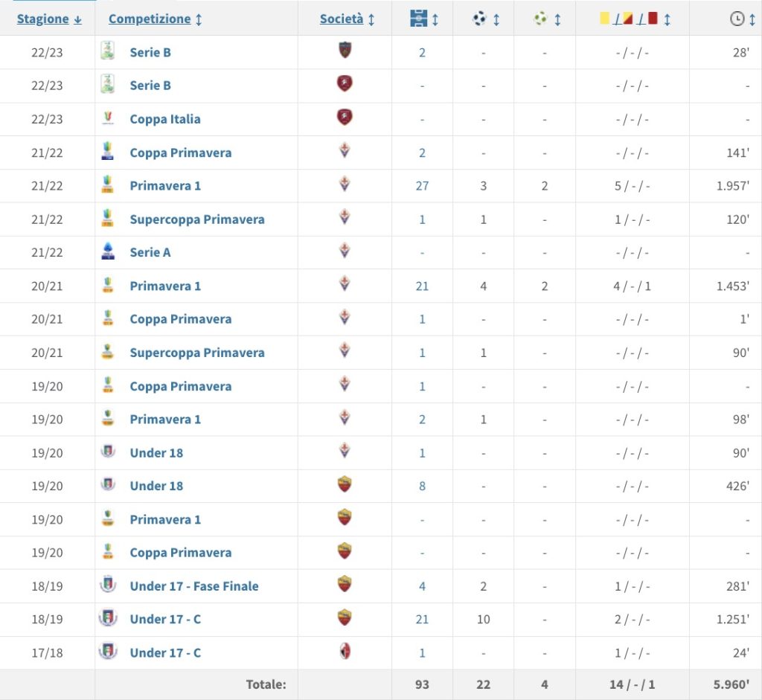The height and width of the screenshot is (700, 762).
Task: Open the 8 appearances link for Under 18
Action: pos(422,486)
